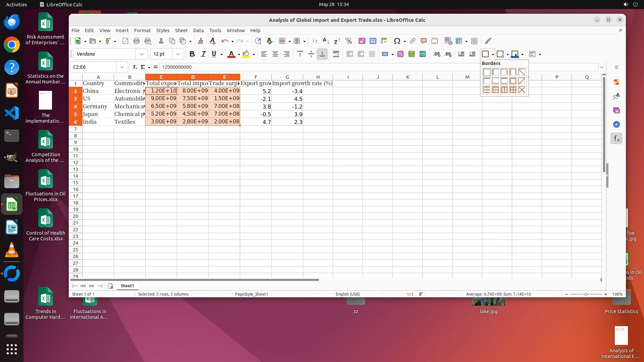
Task: Click the Clone Formatting paintbrush icon
Action: [x=201, y=41]
